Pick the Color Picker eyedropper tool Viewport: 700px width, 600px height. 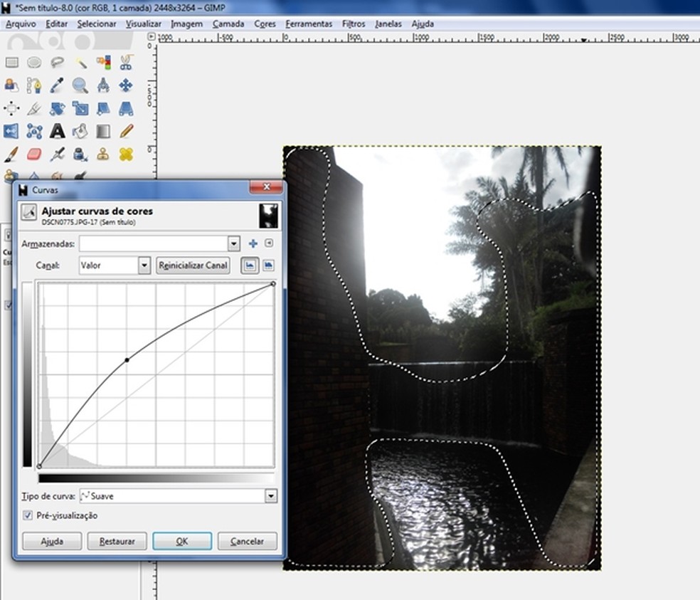click(58, 86)
